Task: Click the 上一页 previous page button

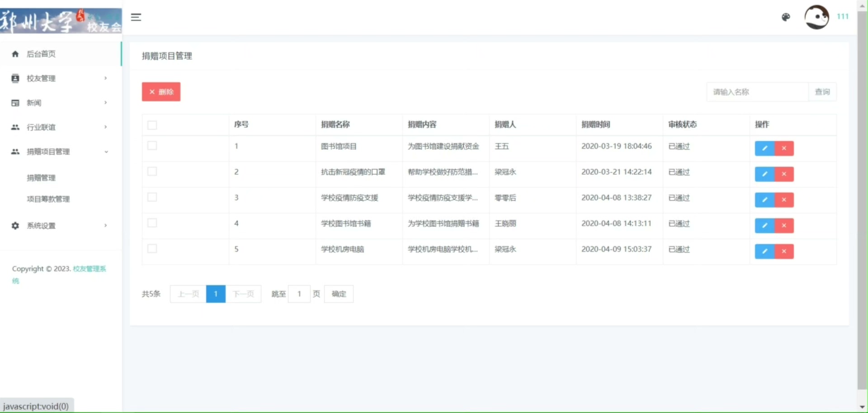Action: click(188, 294)
